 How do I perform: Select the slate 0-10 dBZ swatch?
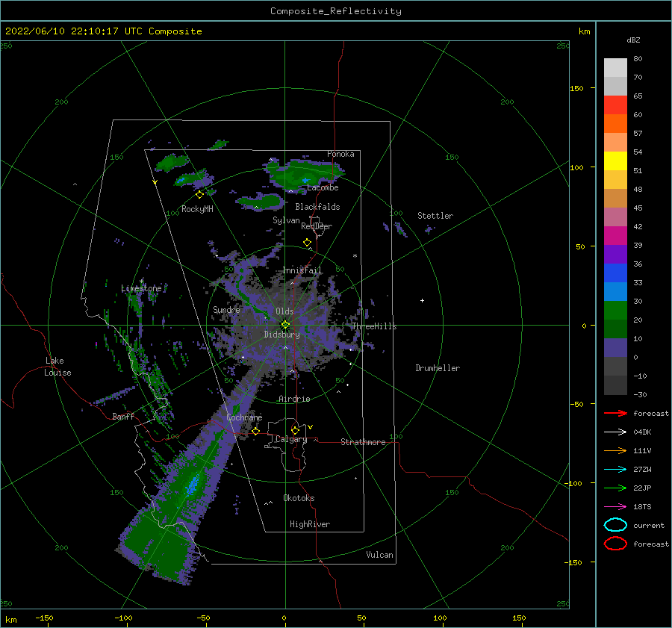point(615,348)
